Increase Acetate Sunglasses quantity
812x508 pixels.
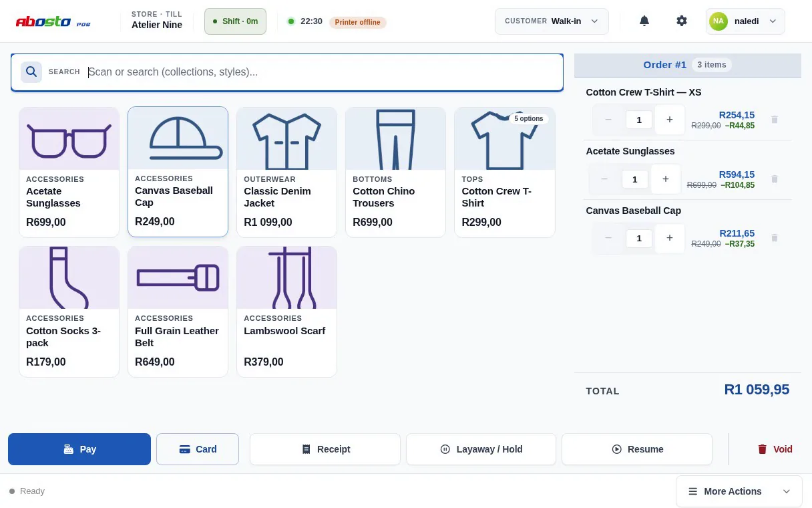point(666,179)
